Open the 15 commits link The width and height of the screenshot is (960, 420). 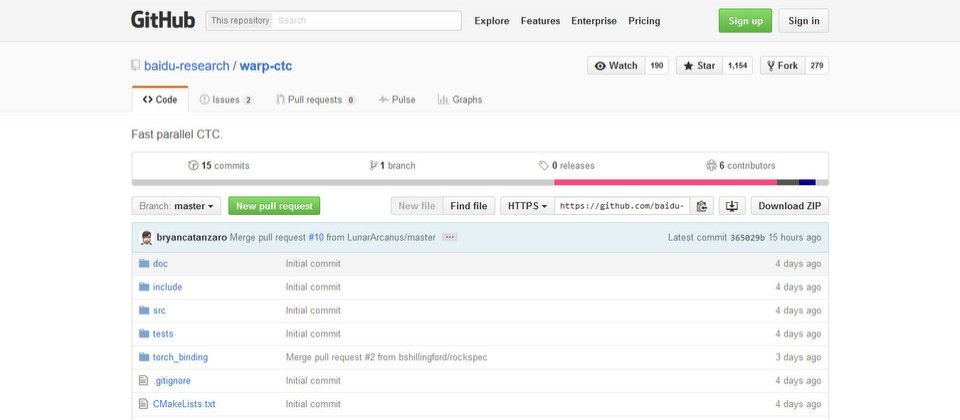219,165
